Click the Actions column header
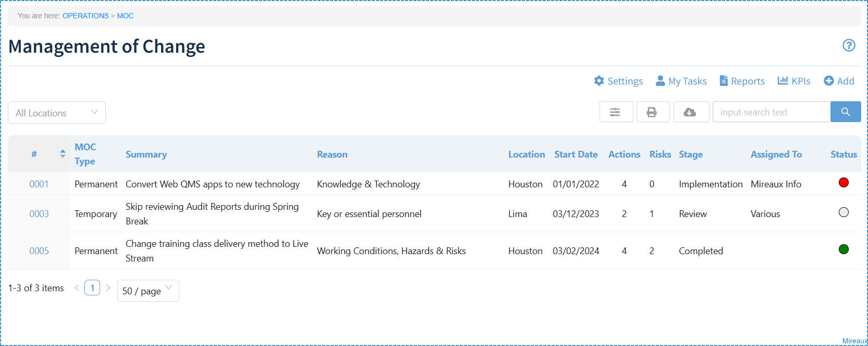The height and width of the screenshot is (346, 868). 624,154
